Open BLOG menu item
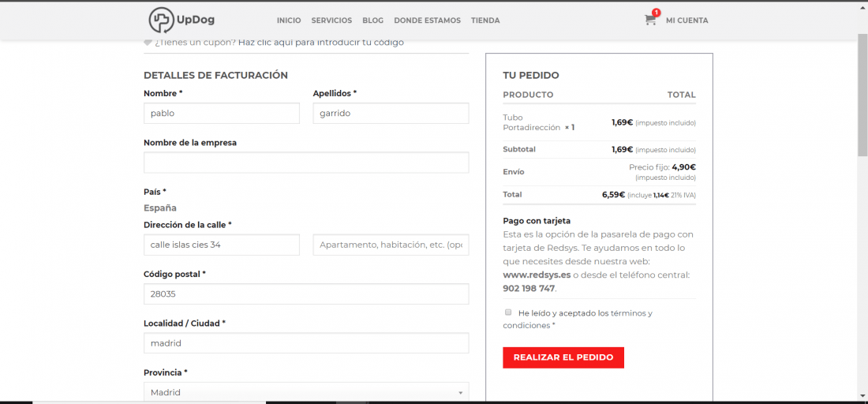This screenshot has height=404, width=868. coord(373,21)
